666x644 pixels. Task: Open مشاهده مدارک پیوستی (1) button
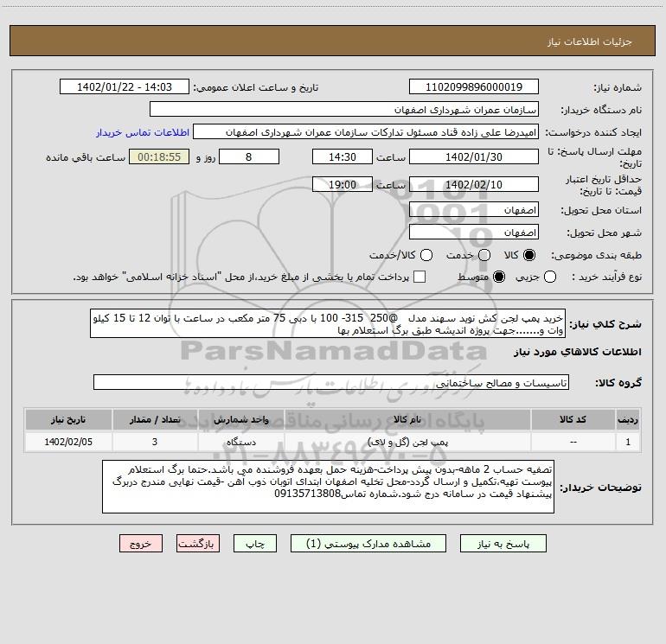(368, 544)
